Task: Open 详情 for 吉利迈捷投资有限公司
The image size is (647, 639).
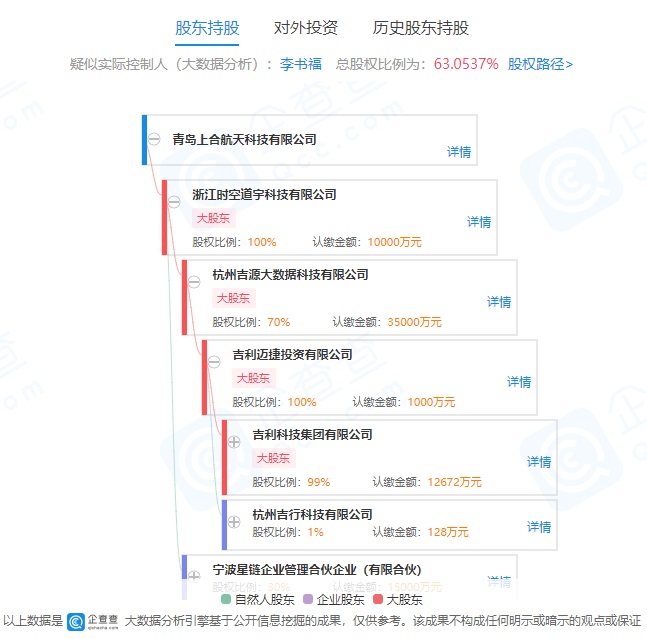Action: point(519,382)
